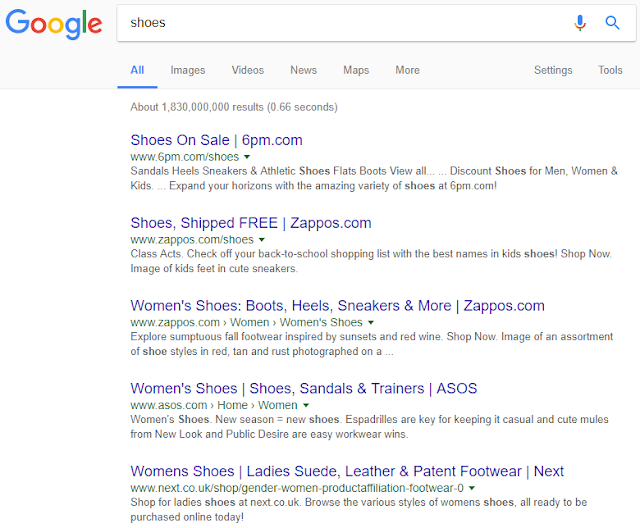The width and height of the screenshot is (640, 528).
Task: Open Shoes, Shipped FREE | Zappos.com result
Action: (251, 223)
